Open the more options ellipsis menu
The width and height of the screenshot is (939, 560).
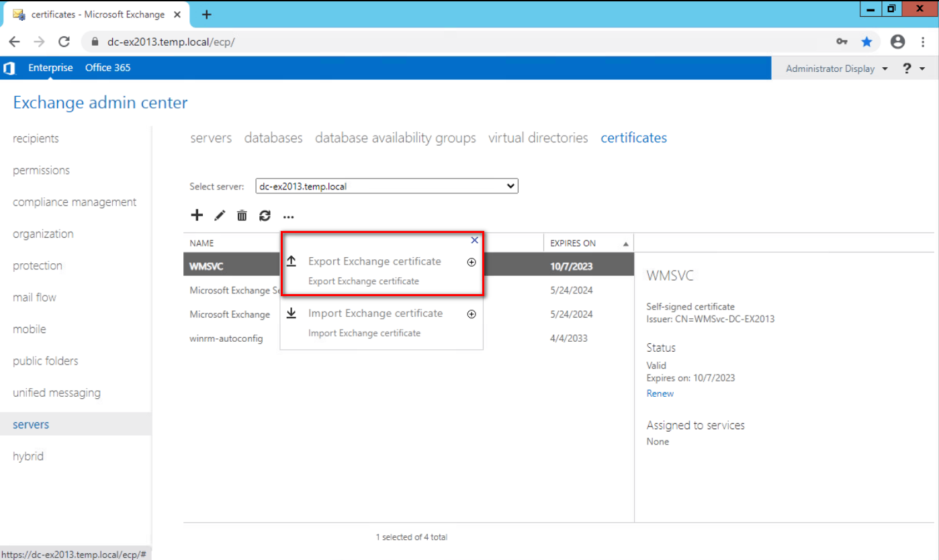pos(288,216)
